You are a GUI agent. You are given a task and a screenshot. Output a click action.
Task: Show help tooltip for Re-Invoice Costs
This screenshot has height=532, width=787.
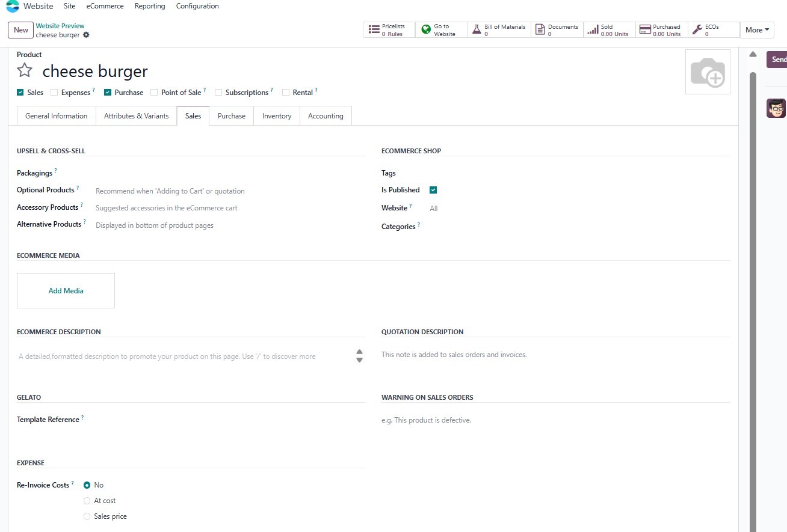73,483
